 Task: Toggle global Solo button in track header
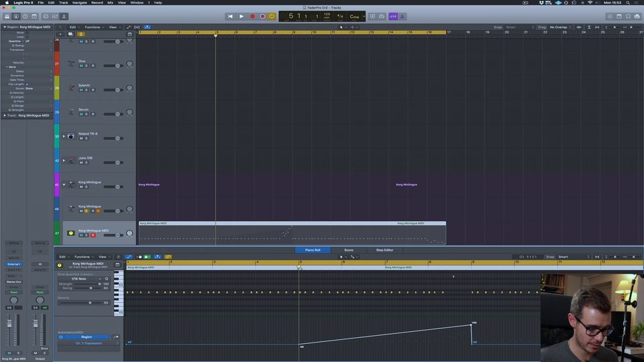pyautogui.click(x=81, y=34)
